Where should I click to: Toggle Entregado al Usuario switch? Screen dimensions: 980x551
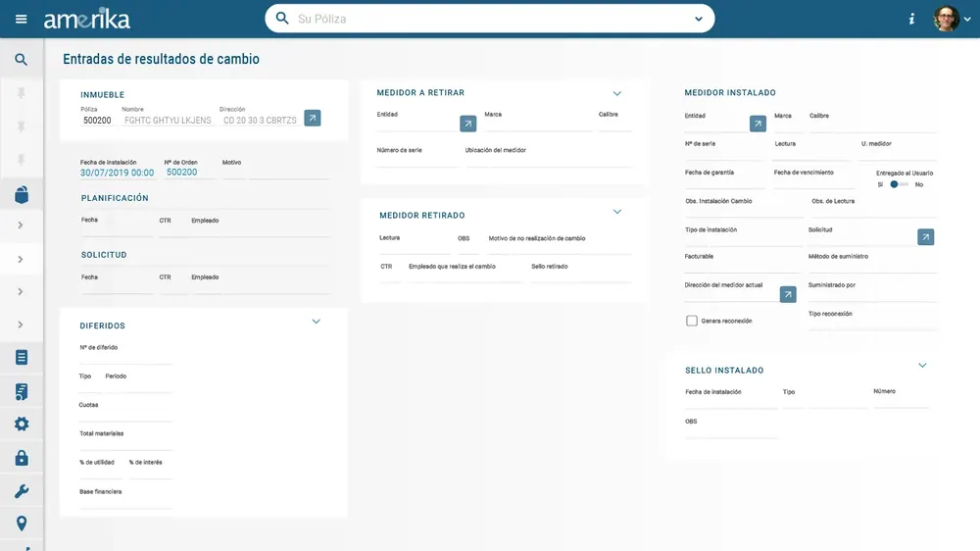(x=899, y=184)
